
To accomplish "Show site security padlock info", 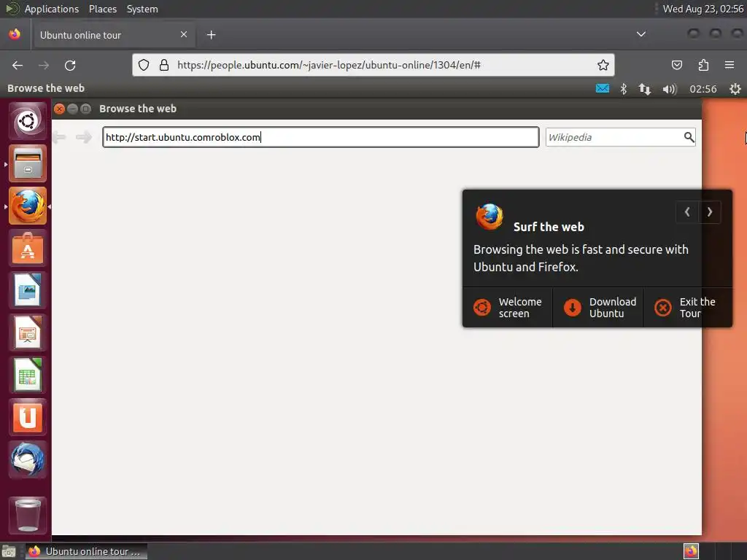I will [x=164, y=65].
